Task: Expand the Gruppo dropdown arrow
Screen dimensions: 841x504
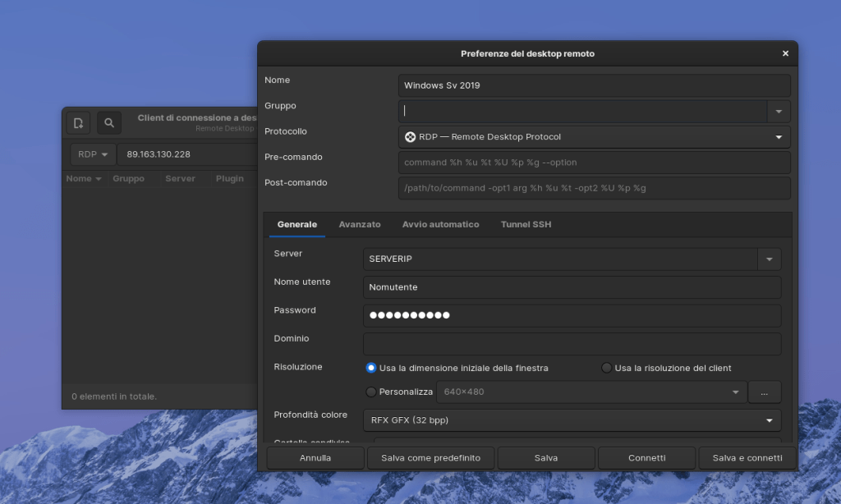Action: (x=779, y=112)
